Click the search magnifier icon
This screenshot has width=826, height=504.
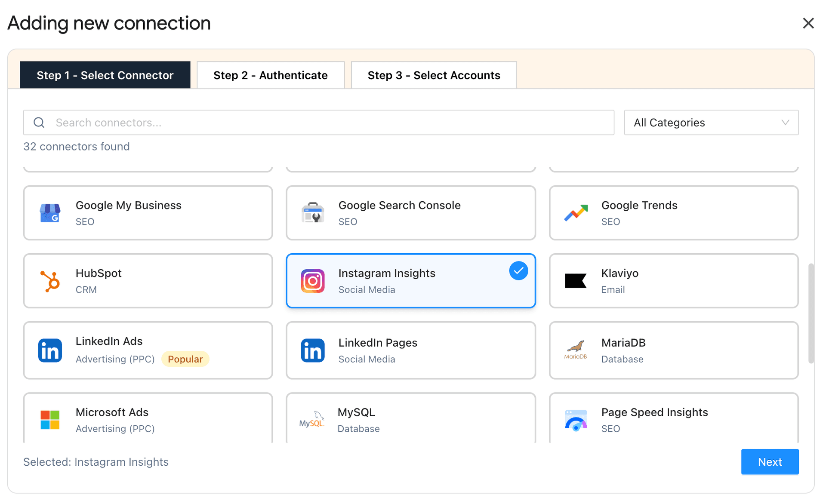pos(39,123)
